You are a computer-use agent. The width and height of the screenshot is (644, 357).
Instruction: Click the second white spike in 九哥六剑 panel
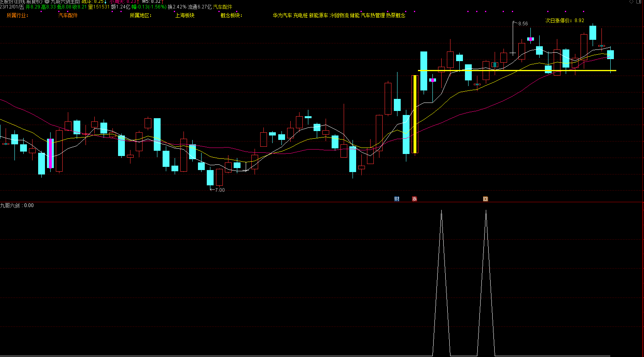point(486,283)
